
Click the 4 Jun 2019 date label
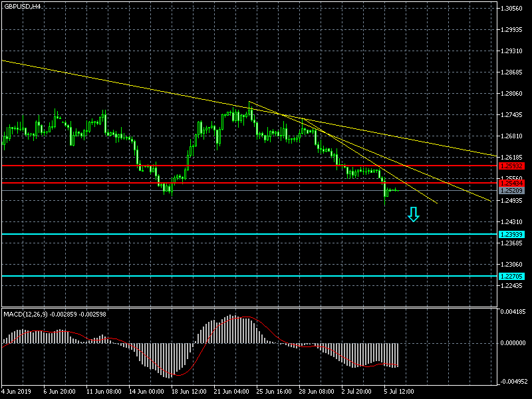[x=16, y=391]
